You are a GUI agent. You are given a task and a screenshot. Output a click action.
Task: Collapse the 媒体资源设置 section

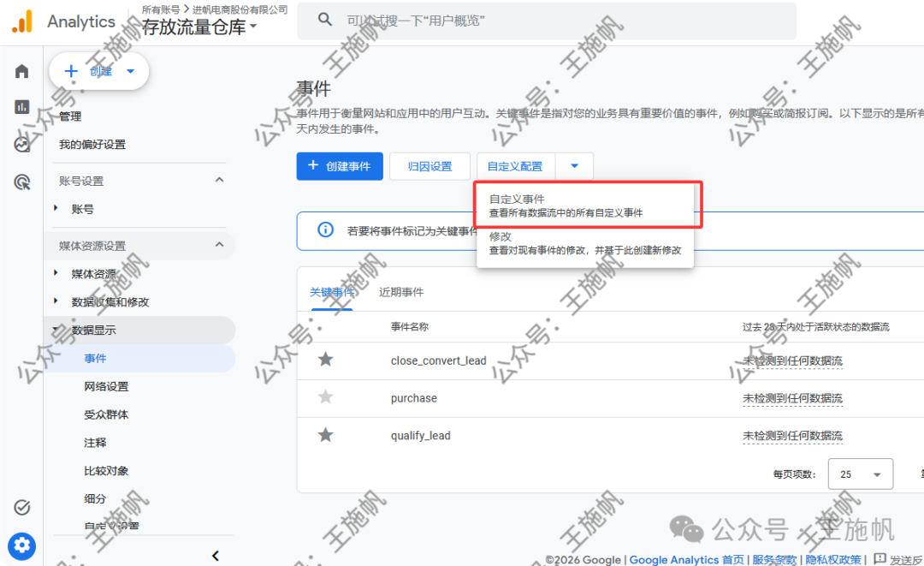point(219,245)
